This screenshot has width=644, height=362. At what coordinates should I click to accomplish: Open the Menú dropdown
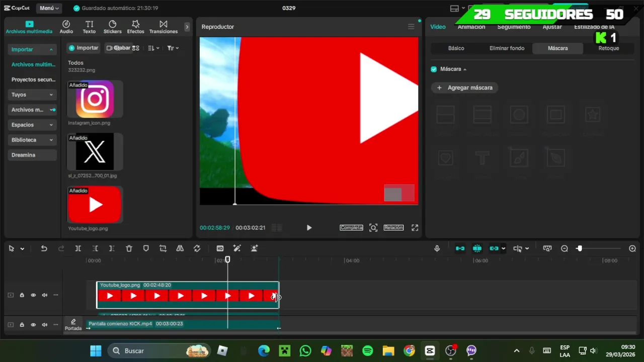(49, 8)
